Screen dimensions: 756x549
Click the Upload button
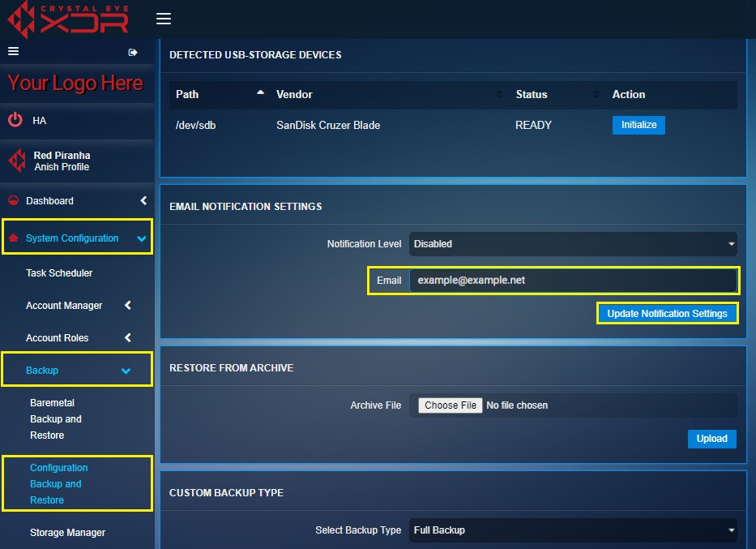tap(711, 439)
